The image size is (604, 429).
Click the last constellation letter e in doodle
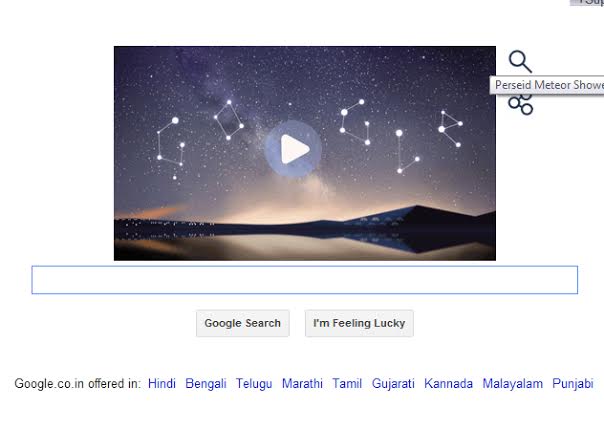coord(450,129)
